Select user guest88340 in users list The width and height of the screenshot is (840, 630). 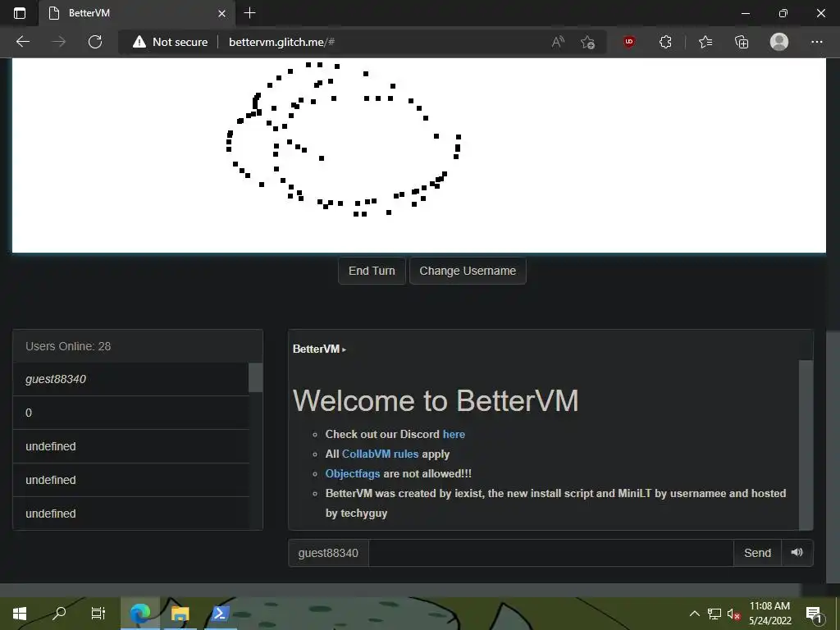click(x=130, y=379)
